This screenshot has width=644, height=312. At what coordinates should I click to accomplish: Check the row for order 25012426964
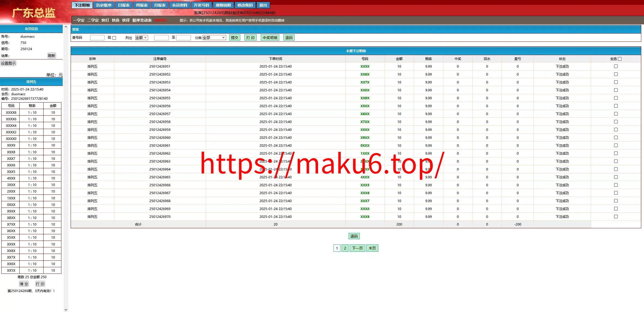616,169
